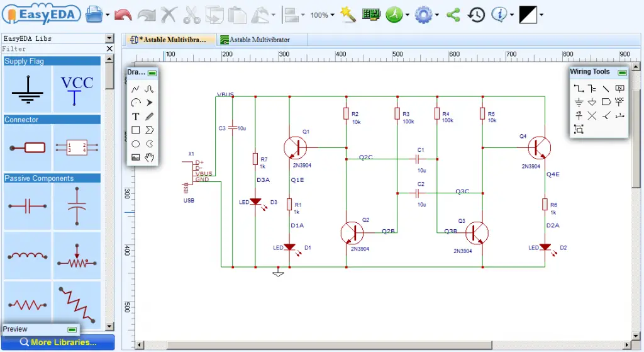The image size is (644, 352).
Task: Select the Net Port wiring tool
Action: click(x=606, y=102)
